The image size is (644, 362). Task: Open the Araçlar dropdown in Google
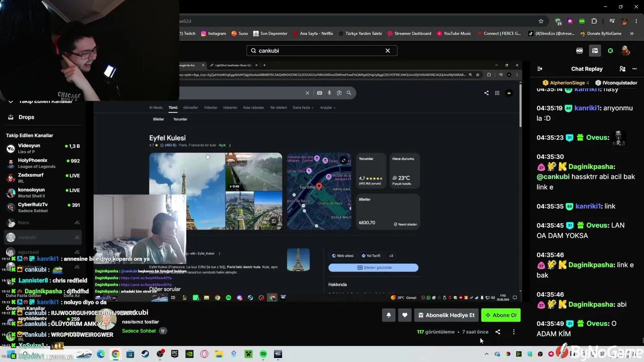tap(328, 108)
